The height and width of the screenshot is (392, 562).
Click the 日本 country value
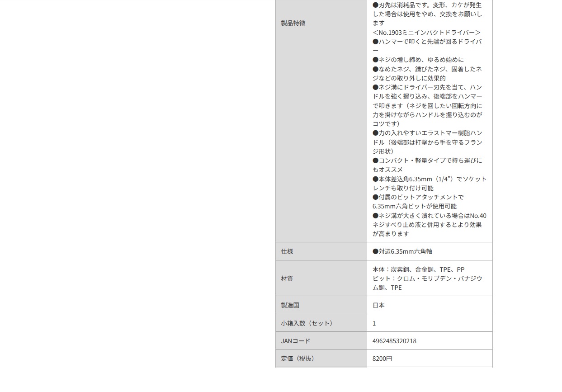click(378, 305)
